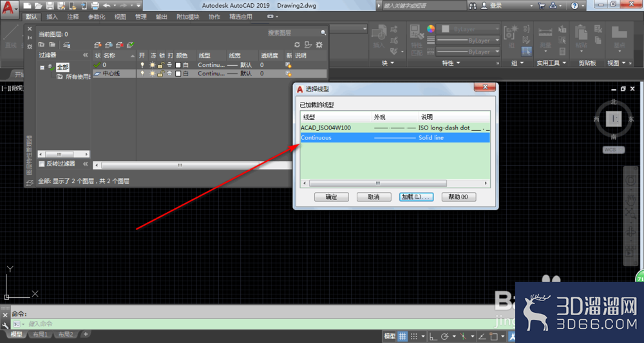The width and height of the screenshot is (644, 343).
Task: Toggle the On light bulb for layer 0
Action: [x=142, y=65]
